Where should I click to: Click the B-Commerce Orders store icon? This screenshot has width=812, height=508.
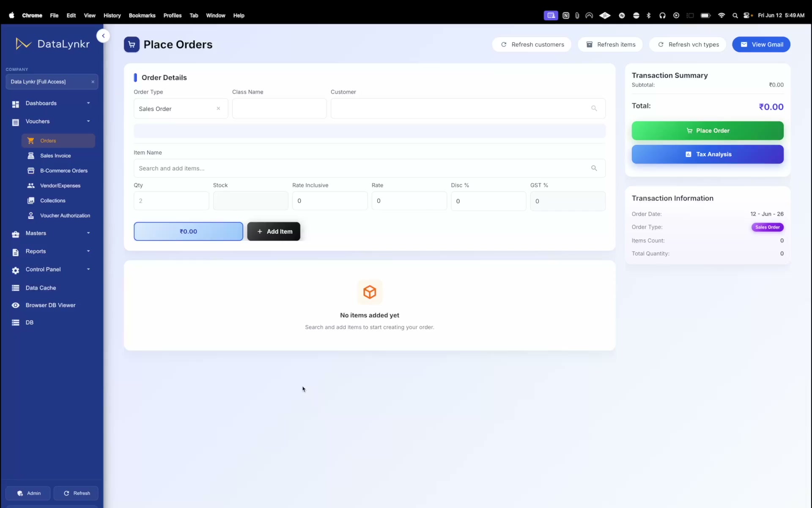click(x=31, y=171)
